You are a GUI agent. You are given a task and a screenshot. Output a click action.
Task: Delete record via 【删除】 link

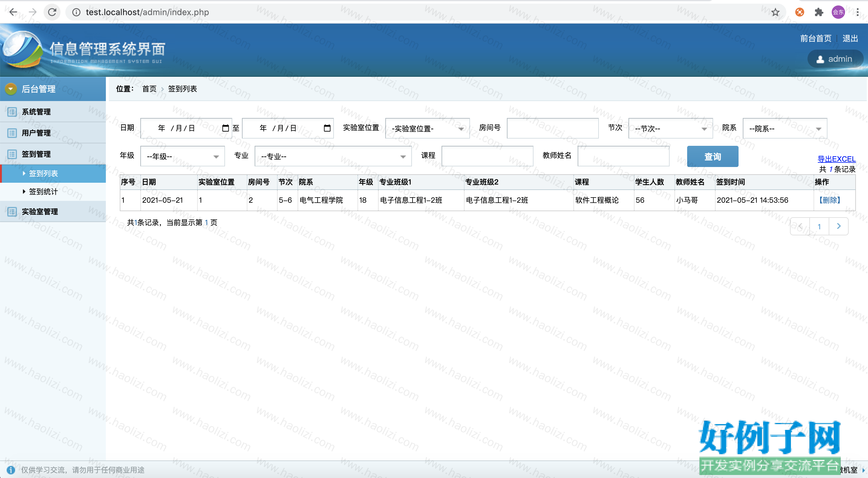(829, 200)
